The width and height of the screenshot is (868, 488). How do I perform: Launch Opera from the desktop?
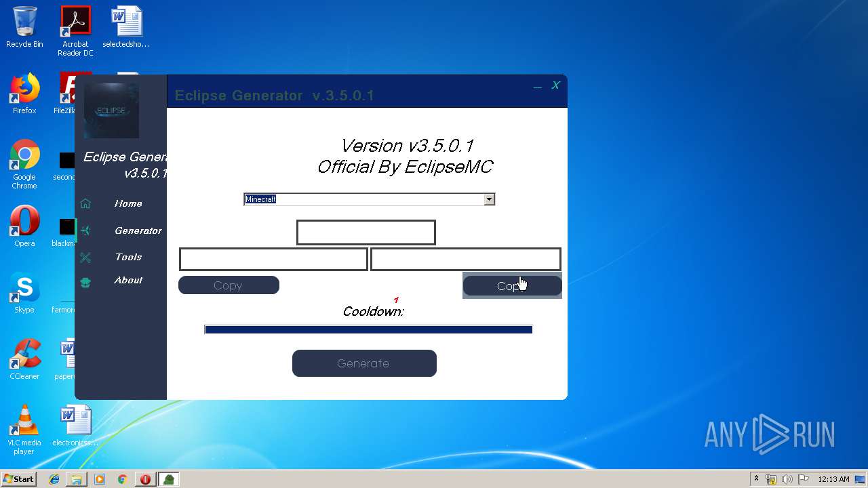click(24, 226)
